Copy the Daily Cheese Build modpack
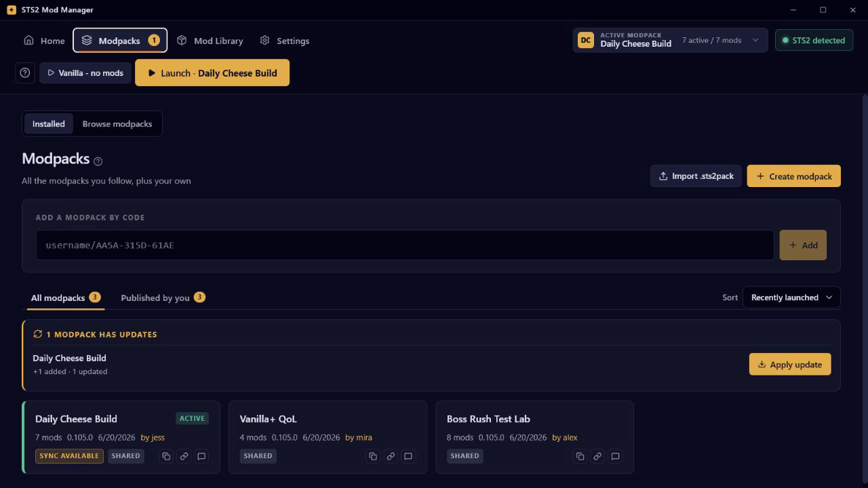 [x=166, y=456]
